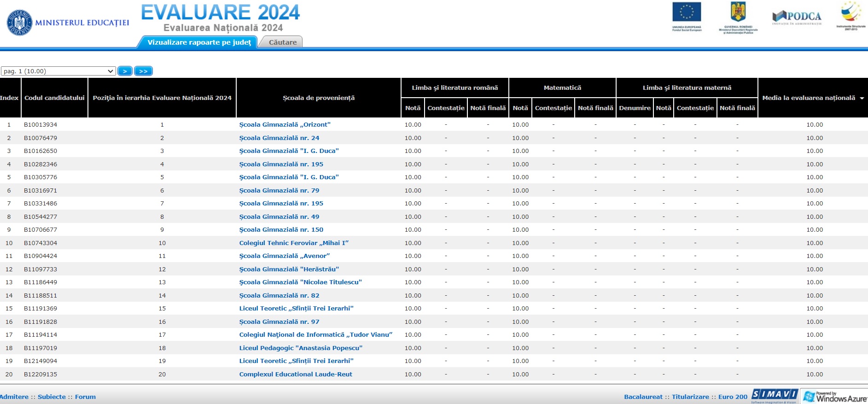Open the page selector dropdown
The image size is (868, 404).
[x=58, y=71]
